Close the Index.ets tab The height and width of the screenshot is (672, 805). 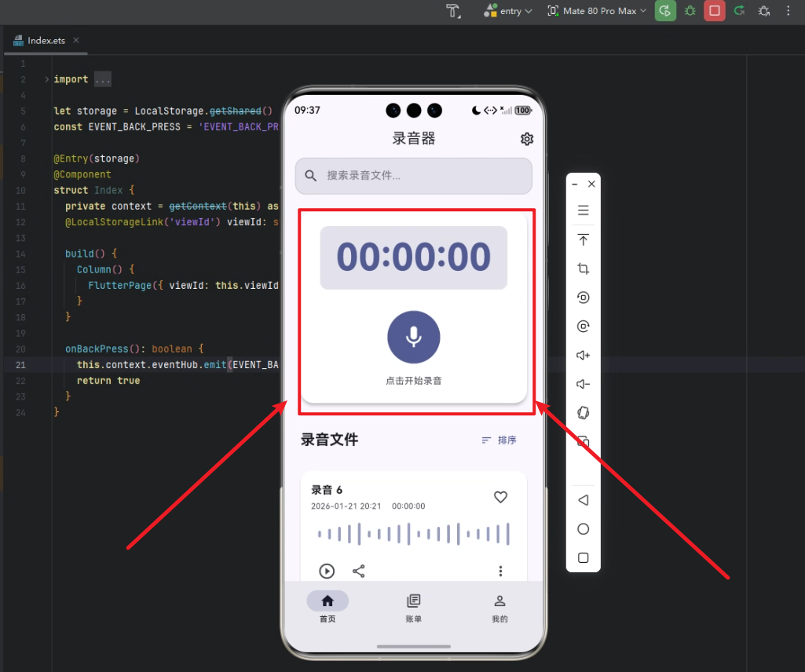pos(76,40)
